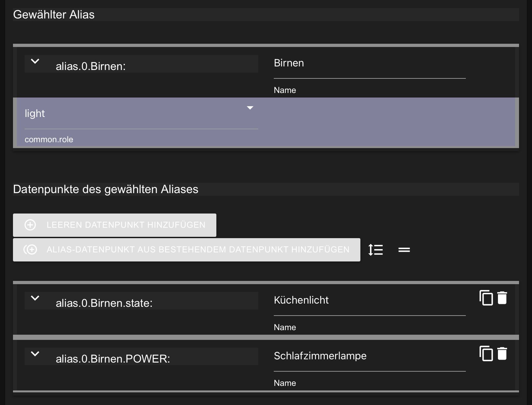Delete the alias.0.Birnen.state datapoint

(502, 298)
